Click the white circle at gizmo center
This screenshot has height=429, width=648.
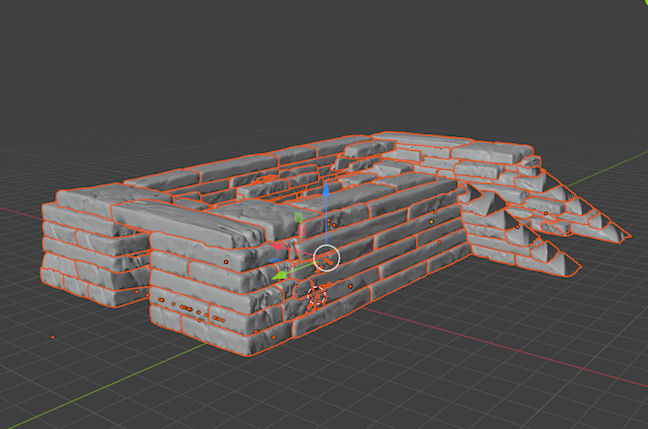[327, 258]
